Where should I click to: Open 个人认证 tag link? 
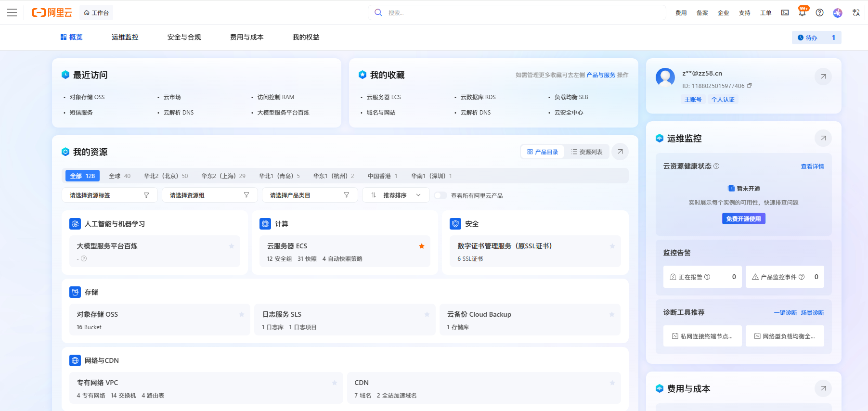click(x=723, y=100)
